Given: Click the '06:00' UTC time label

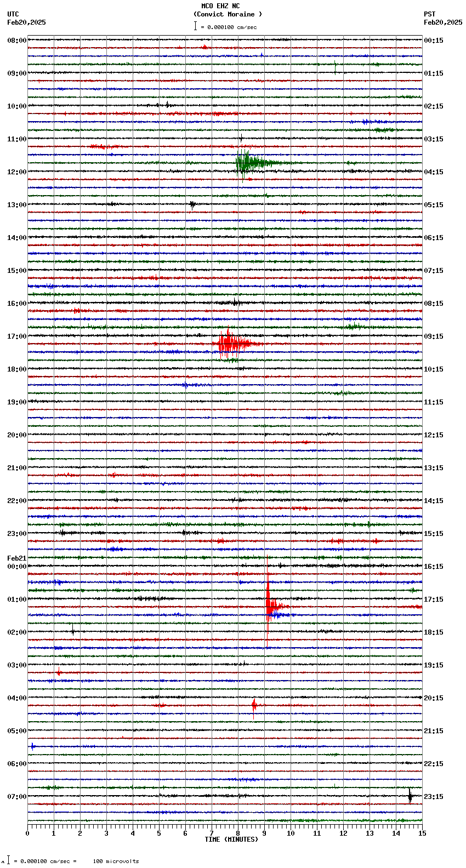Looking at the screenshot, I should point(16,764).
